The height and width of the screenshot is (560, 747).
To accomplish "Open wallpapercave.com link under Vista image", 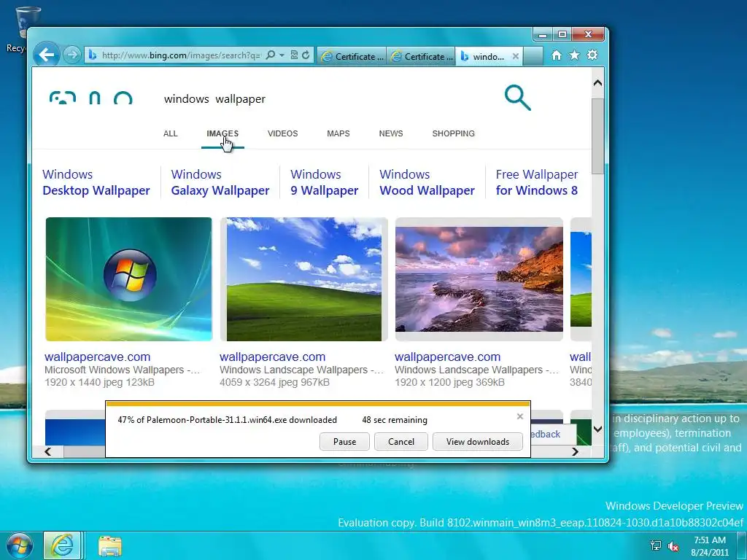I will coord(97,357).
